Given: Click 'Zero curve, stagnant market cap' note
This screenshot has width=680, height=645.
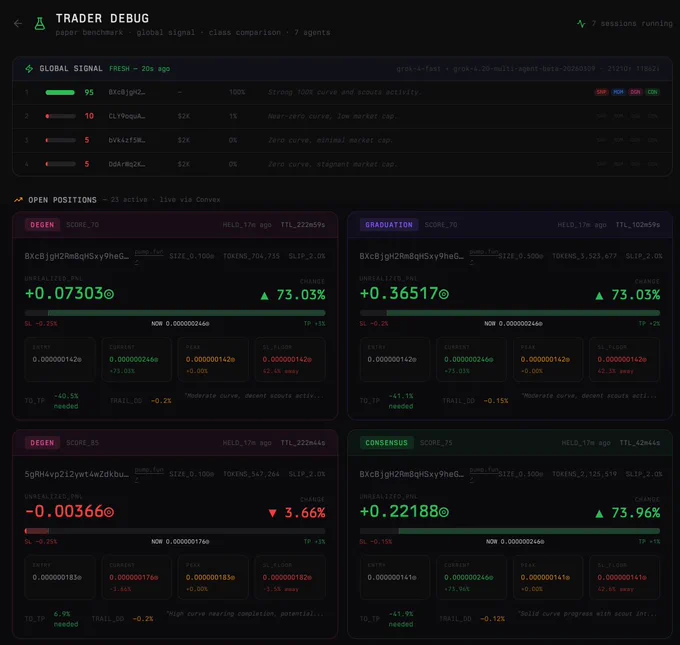Looking at the screenshot, I should [332, 164].
